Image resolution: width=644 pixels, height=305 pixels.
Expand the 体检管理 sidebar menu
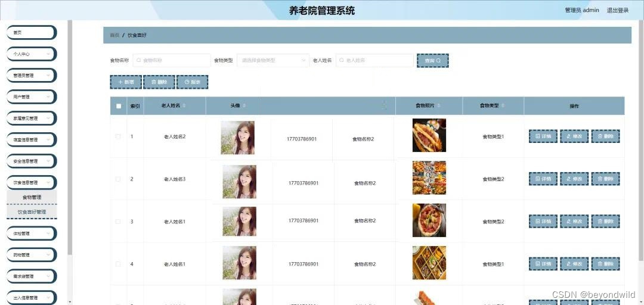point(32,233)
